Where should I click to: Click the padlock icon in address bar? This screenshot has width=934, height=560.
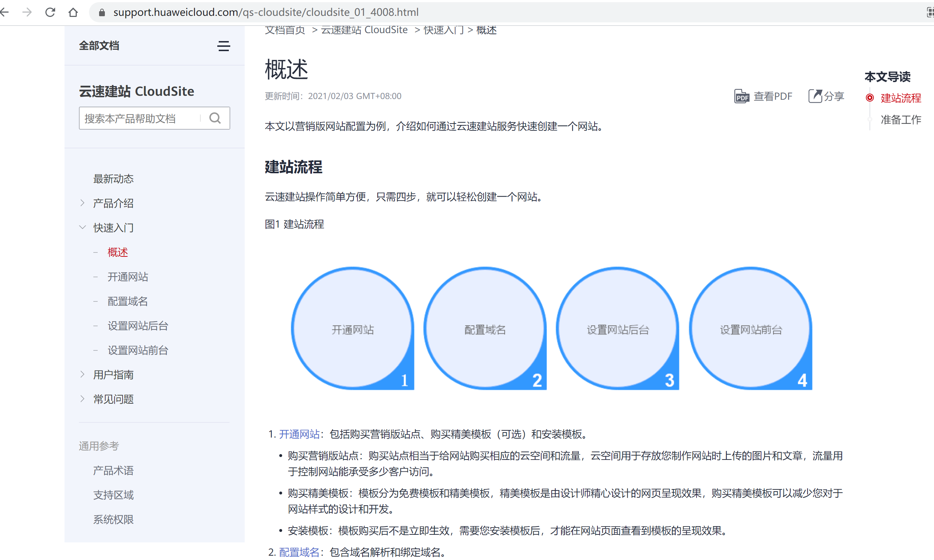tap(102, 13)
